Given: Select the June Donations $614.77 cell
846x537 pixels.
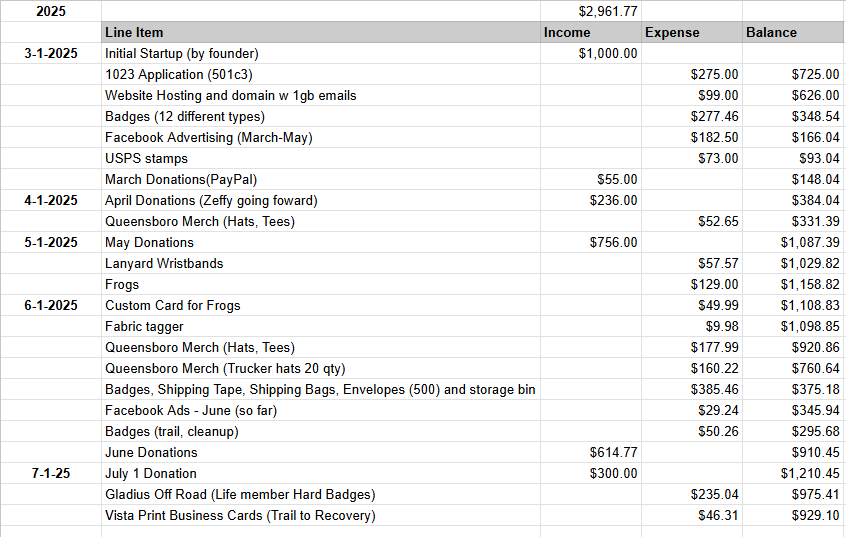Looking at the screenshot, I should click(591, 453).
